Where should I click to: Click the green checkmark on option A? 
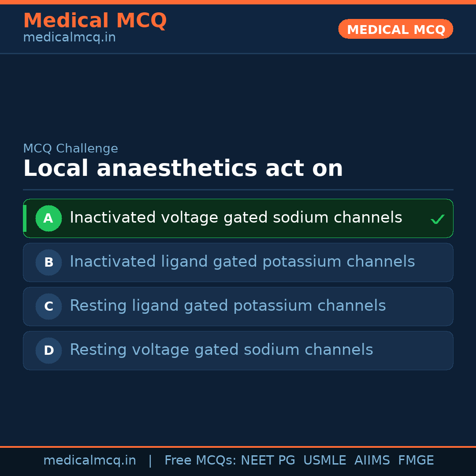[x=437, y=219]
